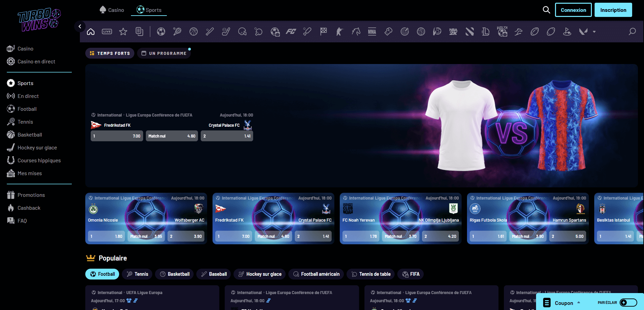Image resolution: width=644 pixels, height=310 pixels.
Task: Click the Inscription button
Action: click(x=613, y=10)
